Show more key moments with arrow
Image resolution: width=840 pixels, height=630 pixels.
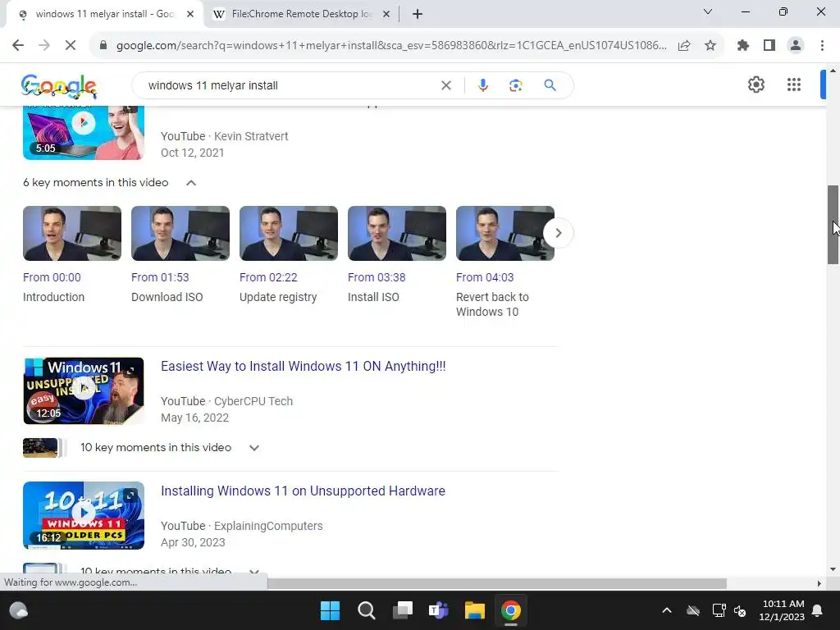(x=558, y=233)
